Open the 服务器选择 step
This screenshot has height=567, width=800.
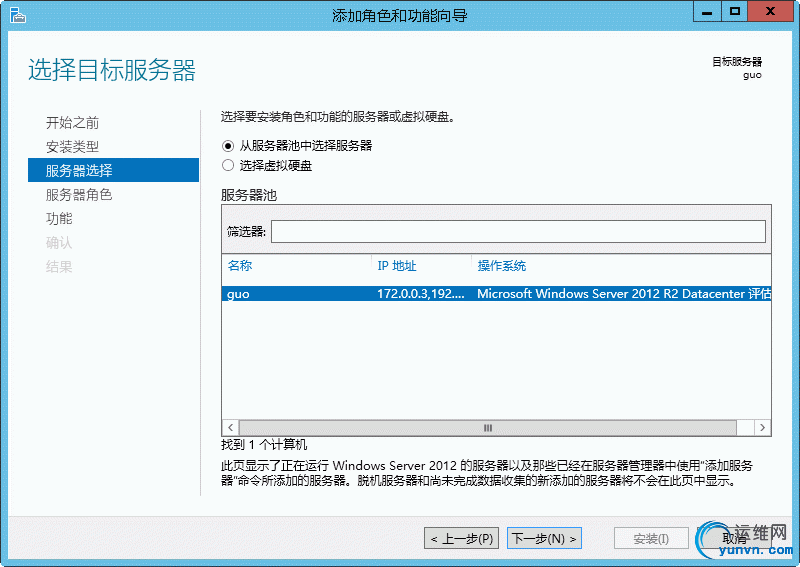113,170
